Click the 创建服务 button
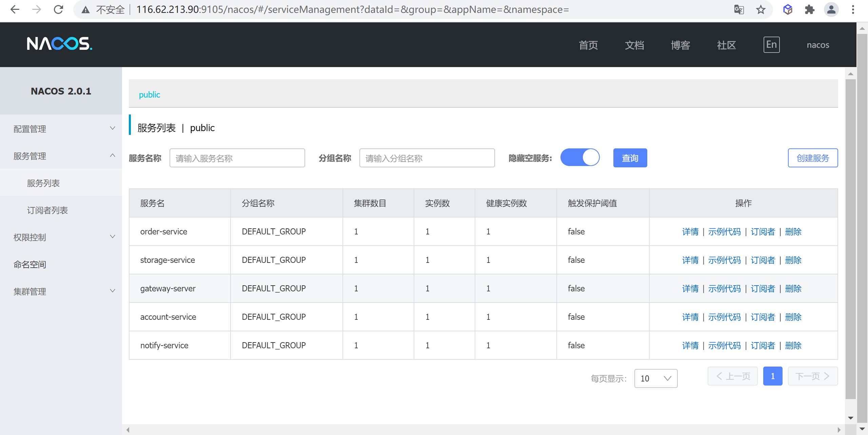This screenshot has height=435, width=868. (813, 158)
